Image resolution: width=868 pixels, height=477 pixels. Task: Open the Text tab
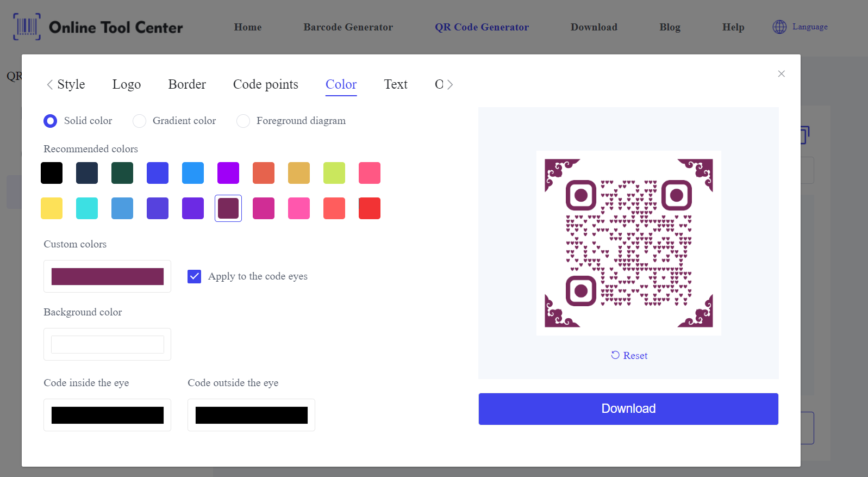396,84
